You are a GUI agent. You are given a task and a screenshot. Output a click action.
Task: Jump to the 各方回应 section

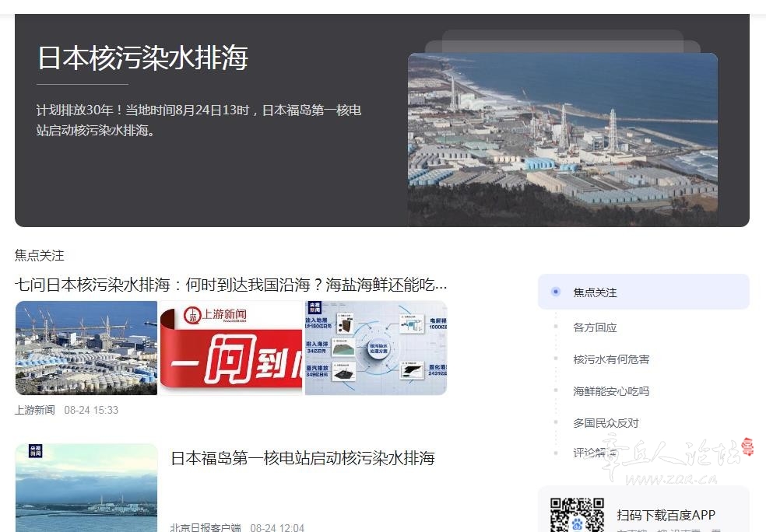(595, 327)
